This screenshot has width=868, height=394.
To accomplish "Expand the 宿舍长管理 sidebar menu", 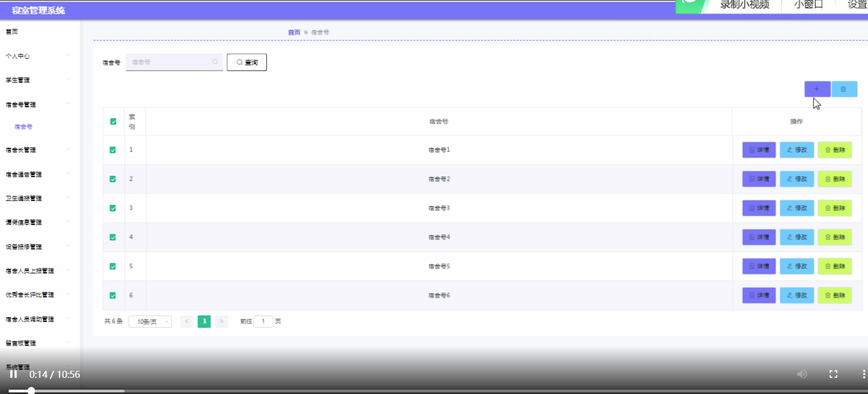I will (x=38, y=150).
